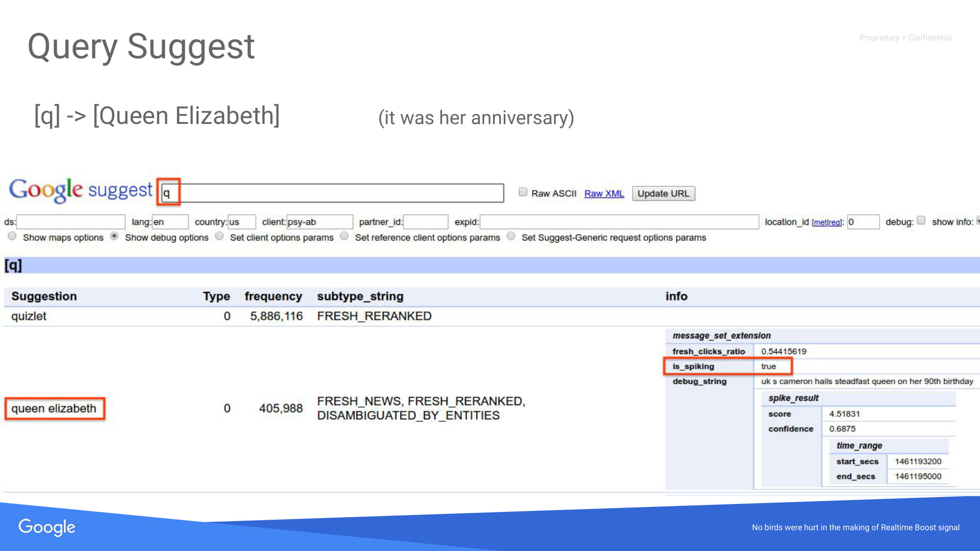Click the subtype_string column header
Screen dimensions: 980x551
pos(360,296)
